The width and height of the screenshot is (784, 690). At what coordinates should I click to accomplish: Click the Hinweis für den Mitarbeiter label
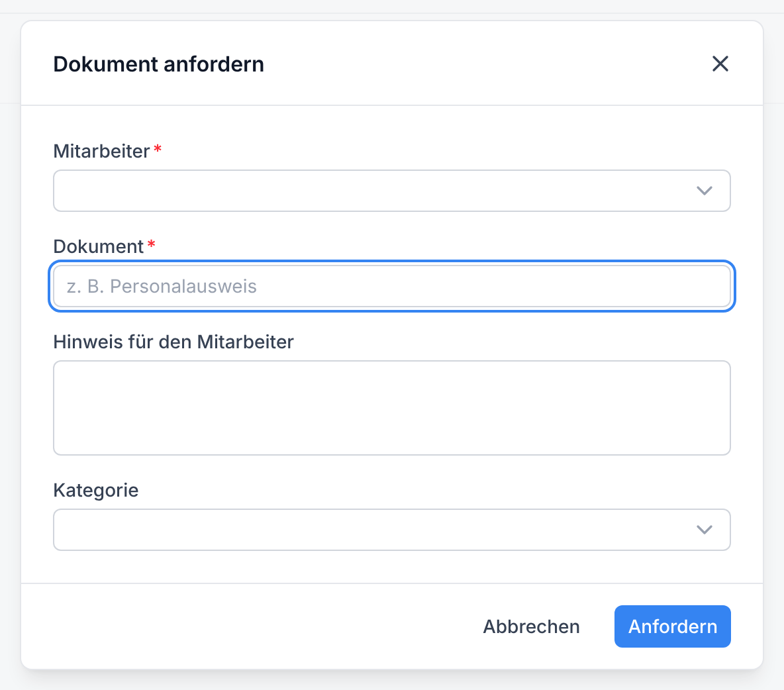173,342
